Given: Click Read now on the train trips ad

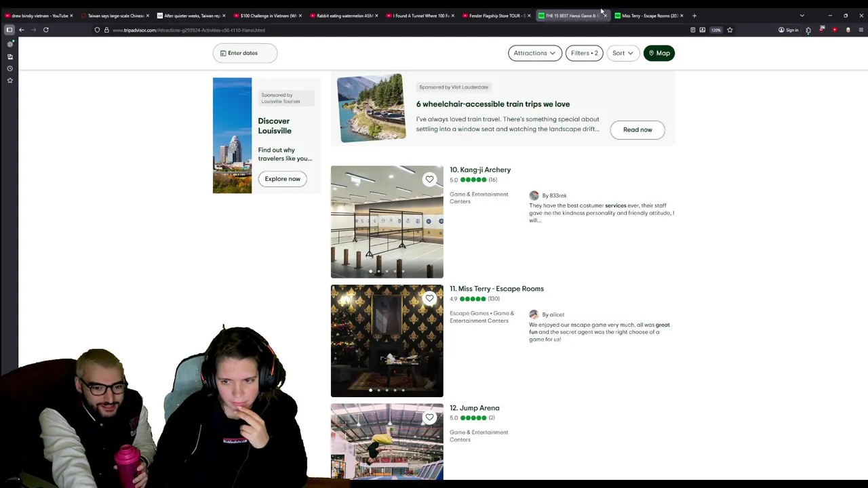Looking at the screenshot, I should coord(637,129).
